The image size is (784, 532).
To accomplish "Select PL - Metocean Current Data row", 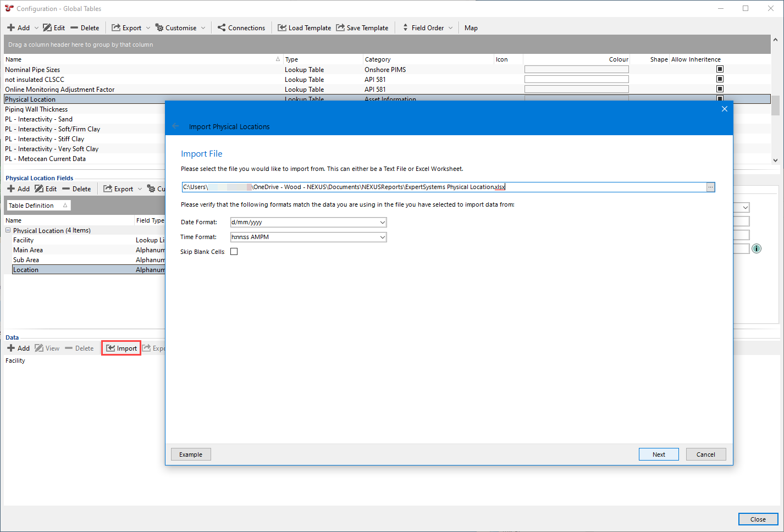I will point(85,159).
